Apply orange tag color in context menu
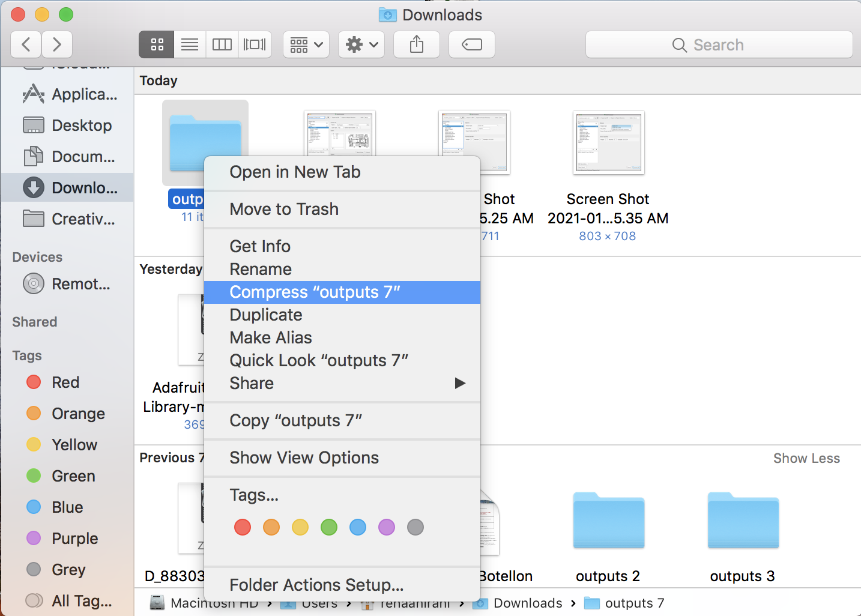The width and height of the screenshot is (861, 616). (271, 527)
